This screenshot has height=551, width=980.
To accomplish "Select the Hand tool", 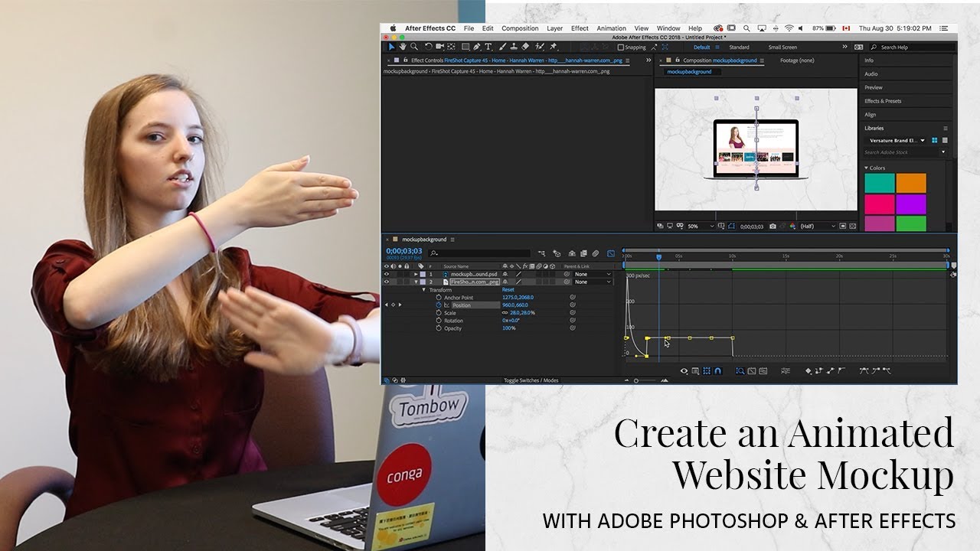I will 403,47.
